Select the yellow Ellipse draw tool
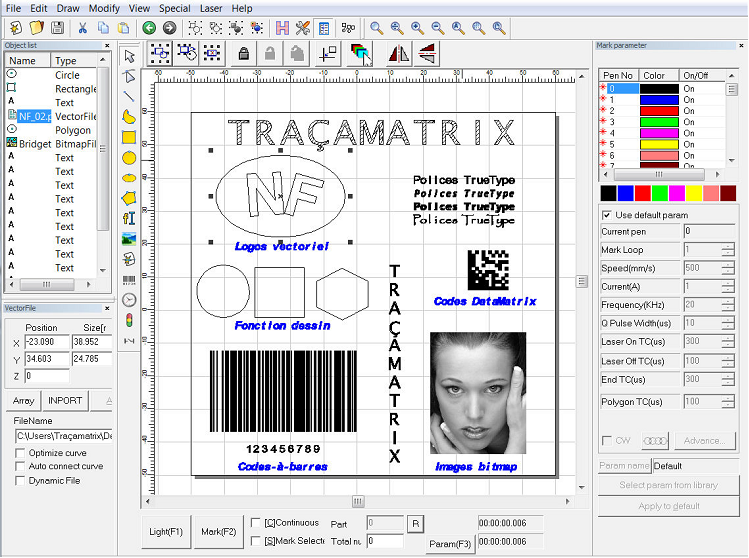749x558 pixels. click(x=129, y=178)
